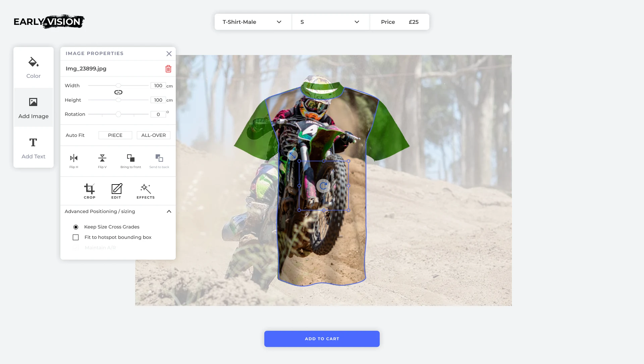Image resolution: width=644 pixels, height=364 pixels.
Task: Click the scale arrow handle on the shirt
Action: pos(292,155)
